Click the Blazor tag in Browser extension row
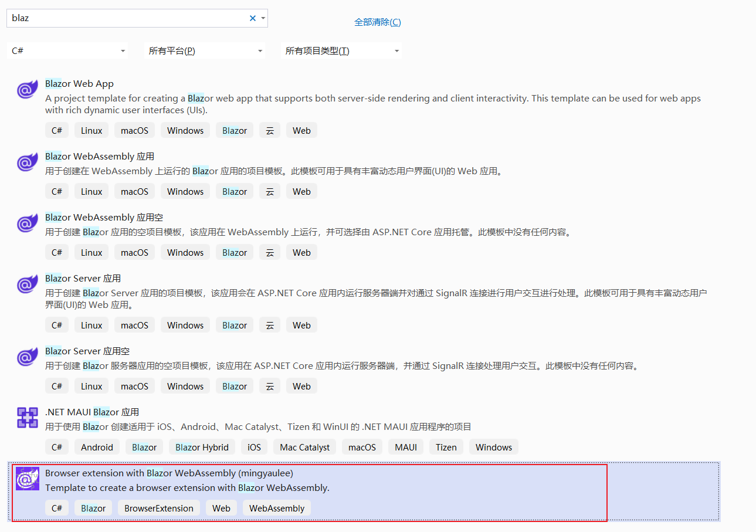This screenshot has height=532, width=756. click(x=93, y=509)
